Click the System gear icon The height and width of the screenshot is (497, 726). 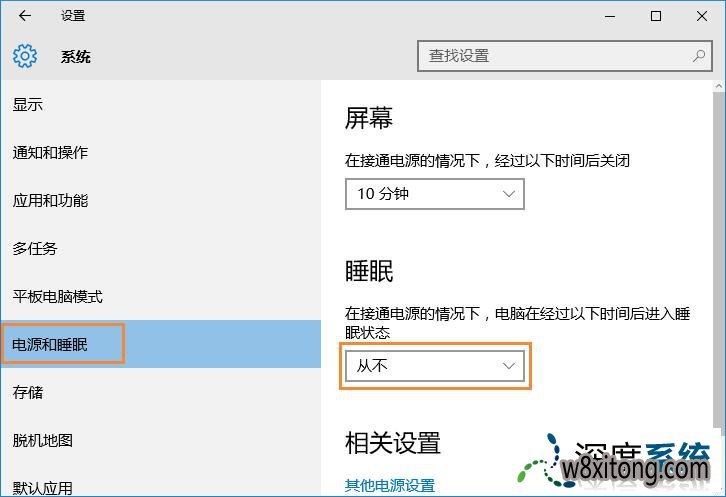click(x=25, y=56)
